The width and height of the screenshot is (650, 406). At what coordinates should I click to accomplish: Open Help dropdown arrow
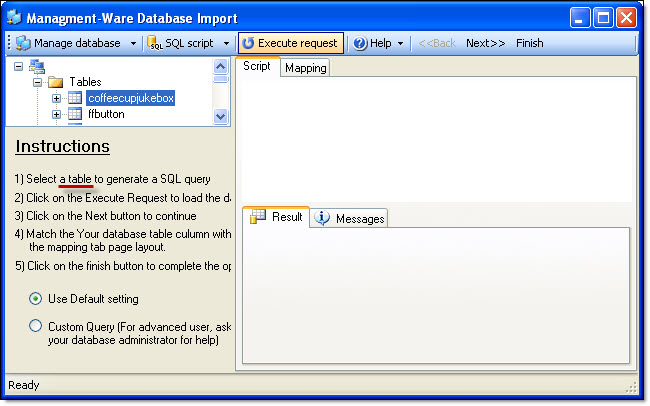[x=400, y=44]
